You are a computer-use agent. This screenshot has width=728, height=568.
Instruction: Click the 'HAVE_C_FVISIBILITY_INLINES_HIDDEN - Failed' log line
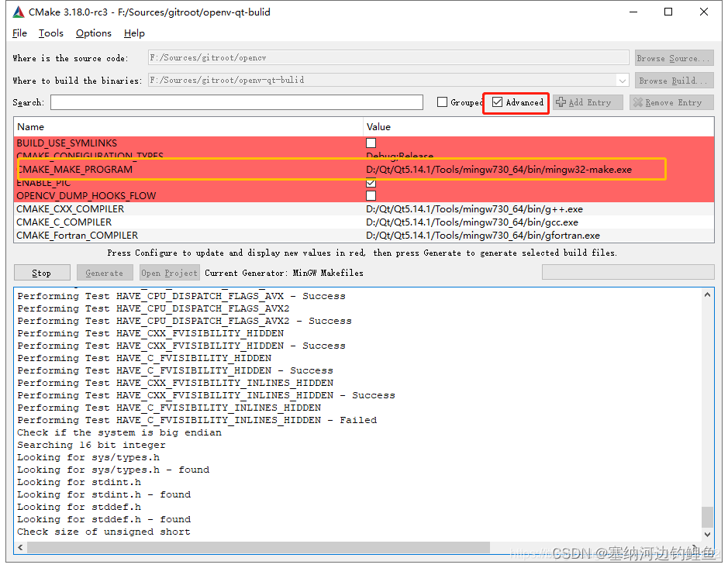(x=197, y=420)
